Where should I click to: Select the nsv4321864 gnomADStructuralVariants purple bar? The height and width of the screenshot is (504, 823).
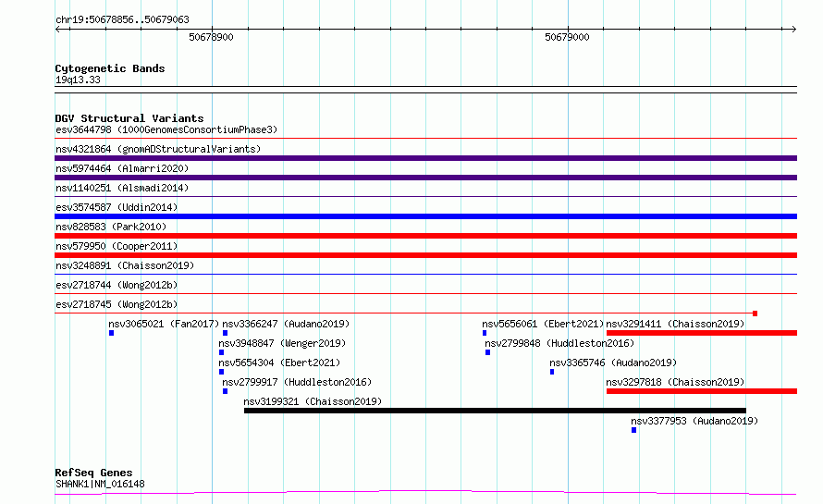[425, 158]
